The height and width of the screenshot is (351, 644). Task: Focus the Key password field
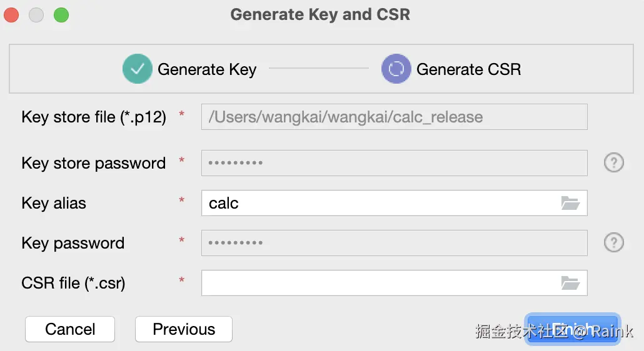click(394, 243)
